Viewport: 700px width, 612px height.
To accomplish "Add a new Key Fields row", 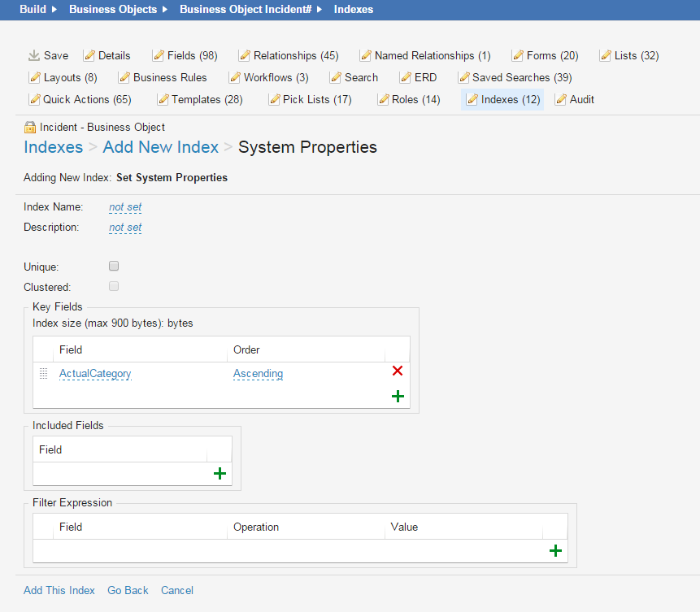I will [398, 396].
